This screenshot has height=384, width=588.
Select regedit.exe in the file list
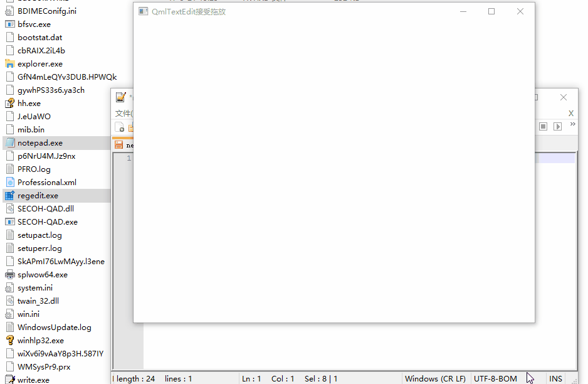[x=38, y=196]
